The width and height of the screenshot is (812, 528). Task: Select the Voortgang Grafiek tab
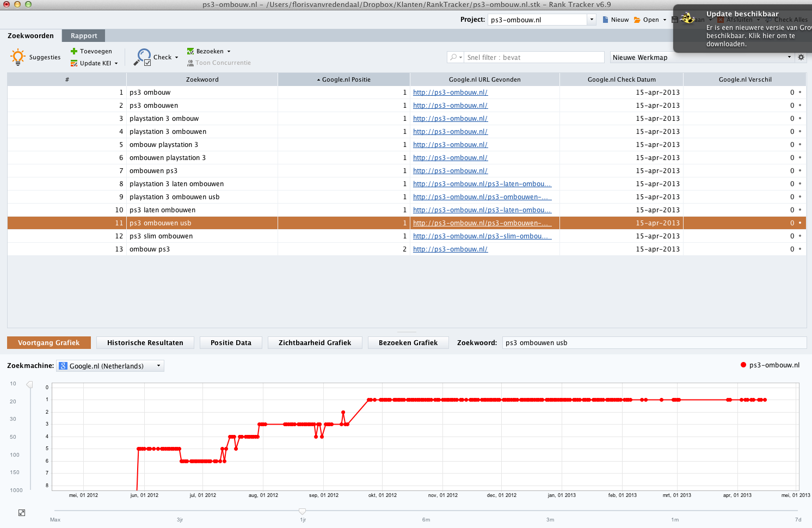49,342
